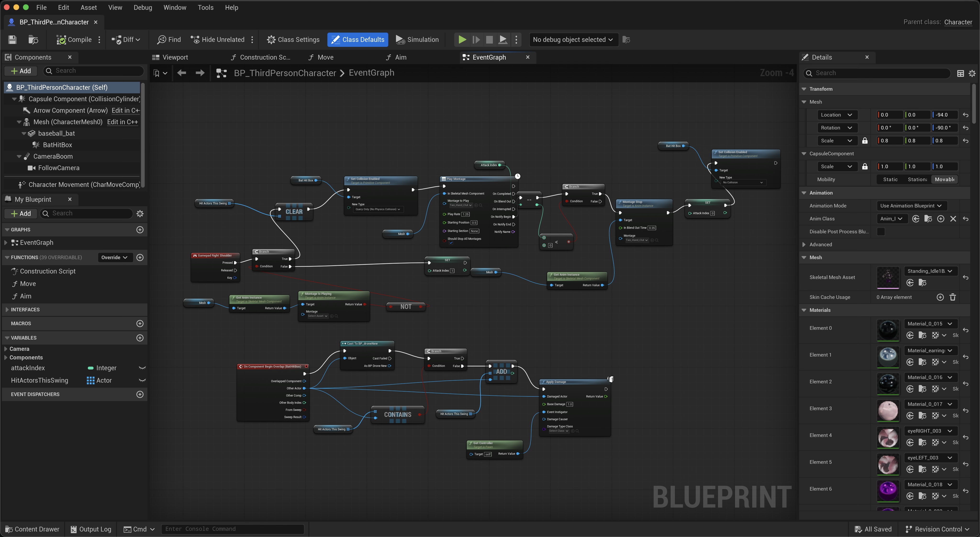The height and width of the screenshot is (537, 980).
Task: Set Mobility to Movable
Action: point(944,180)
